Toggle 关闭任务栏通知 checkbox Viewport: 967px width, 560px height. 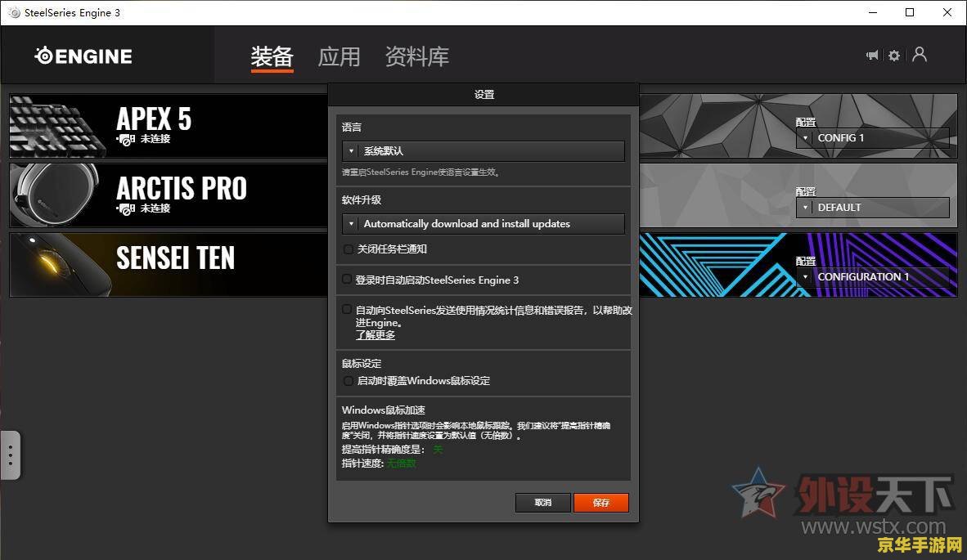(x=349, y=249)
